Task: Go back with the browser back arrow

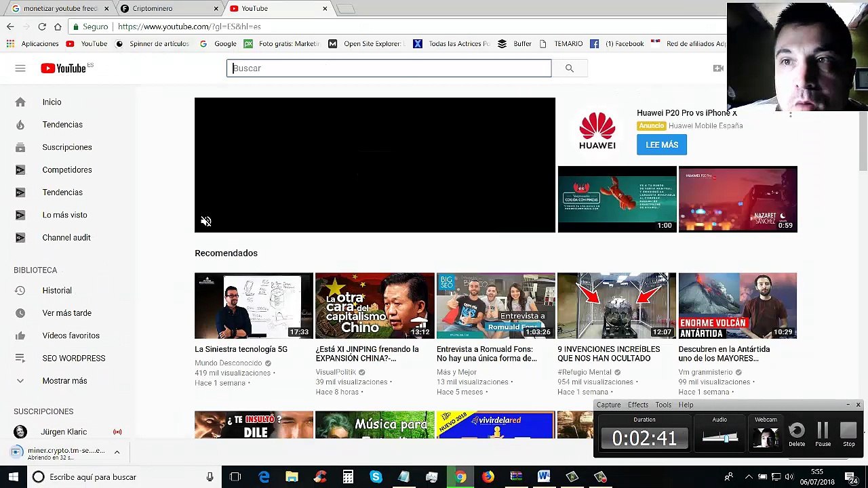Action: coord(10,26)
